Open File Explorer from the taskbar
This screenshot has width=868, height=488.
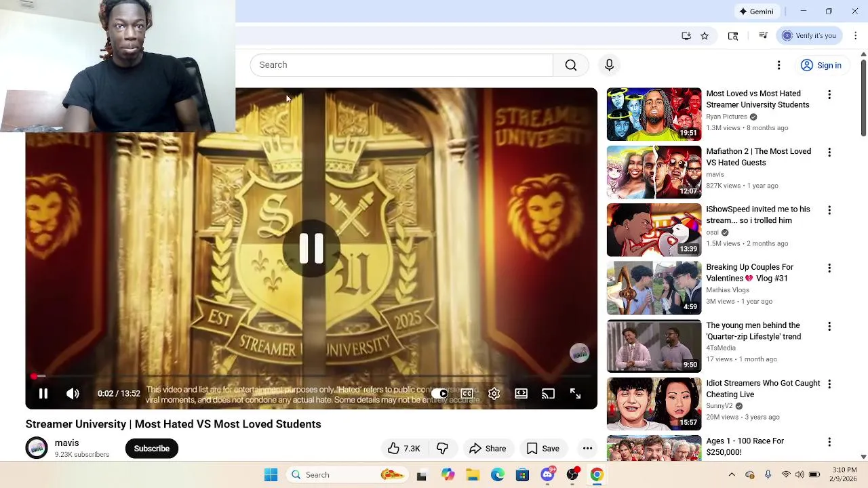(x=473, y=475)
